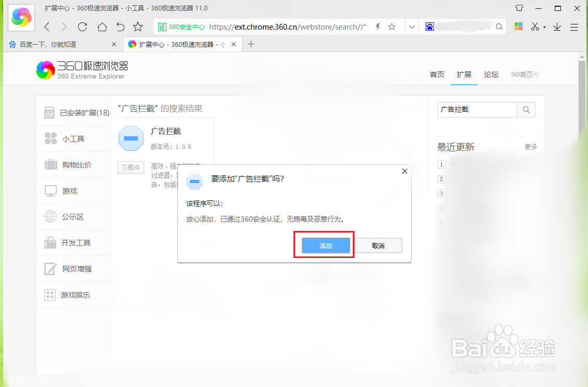Expand the address bar dropdown arrow
Image resolution: width=588 pixels, height=387 pixels.
tap(412, 27)
